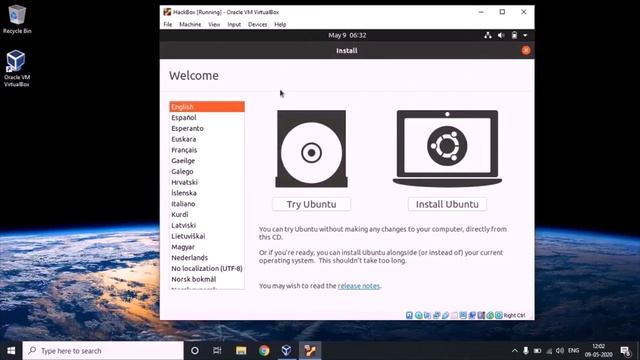Image resolution: width=640 pixels, height=360 pixels.
Task: Click the ENG input language indicator
Action: (x=573, y=351)
